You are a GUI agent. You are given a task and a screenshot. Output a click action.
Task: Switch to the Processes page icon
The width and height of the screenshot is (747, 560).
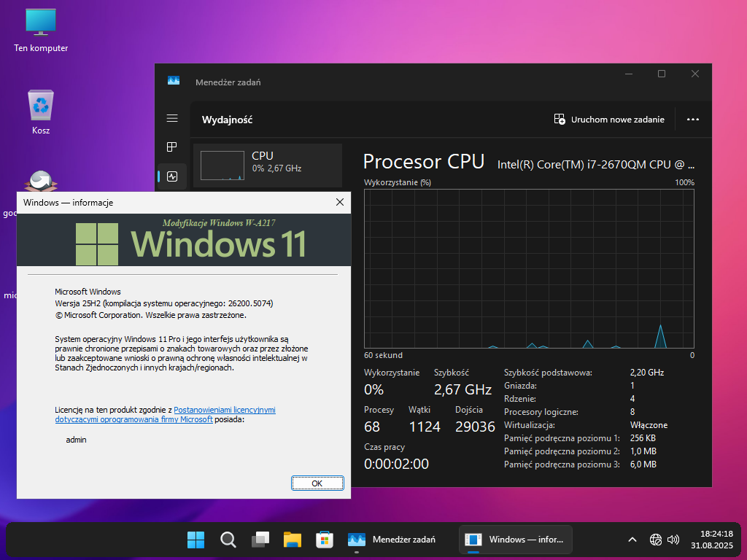pos(172,147)
